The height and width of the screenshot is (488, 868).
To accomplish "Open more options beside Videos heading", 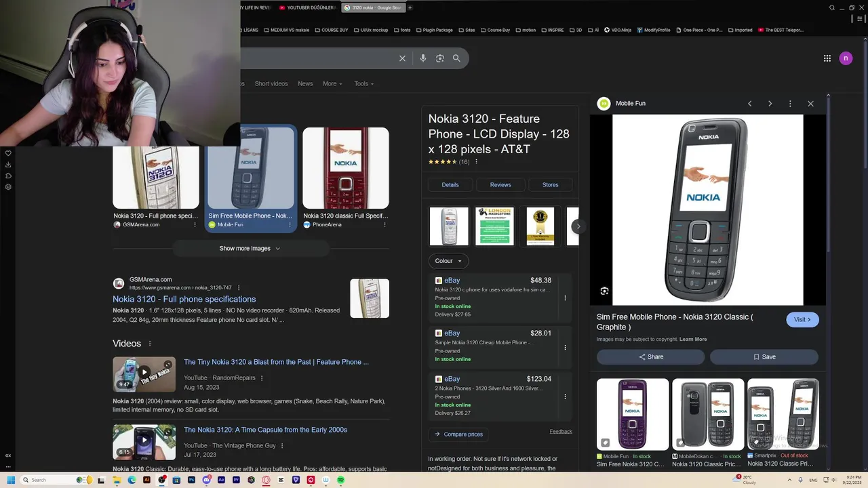I will pos(150,344).
